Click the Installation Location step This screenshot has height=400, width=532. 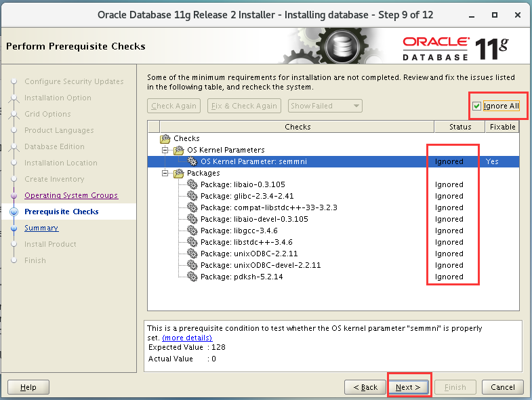61,163
